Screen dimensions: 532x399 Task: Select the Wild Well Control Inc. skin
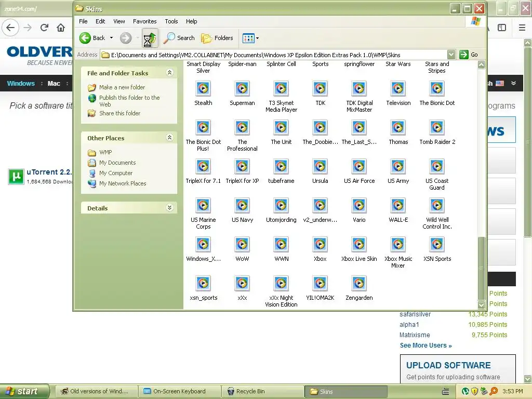437,206
